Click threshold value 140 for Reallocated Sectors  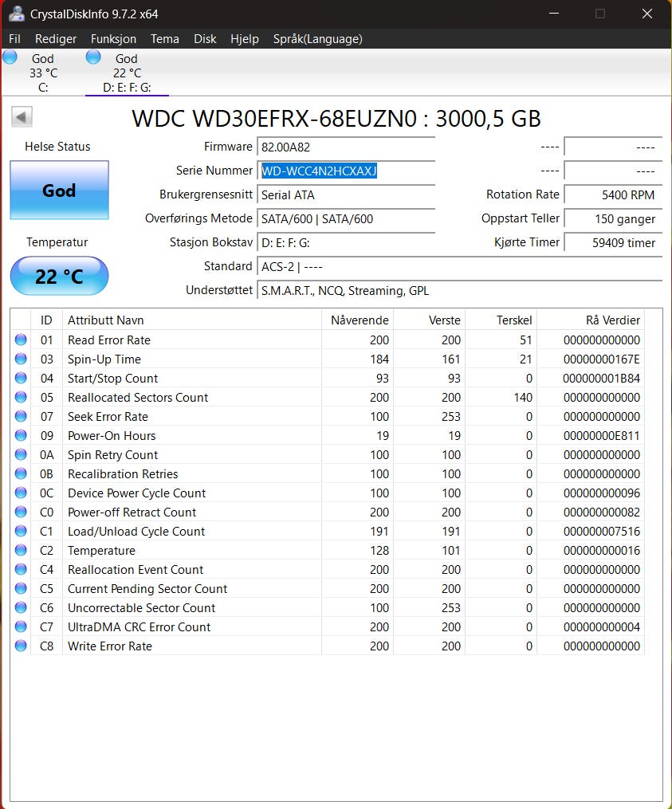pos(523,397)
